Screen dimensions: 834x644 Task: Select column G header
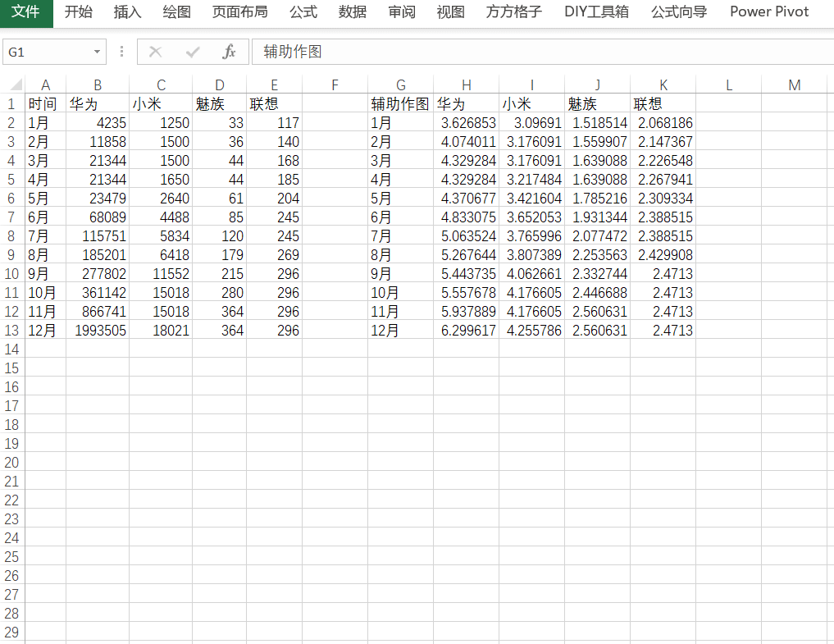point(400,84)
